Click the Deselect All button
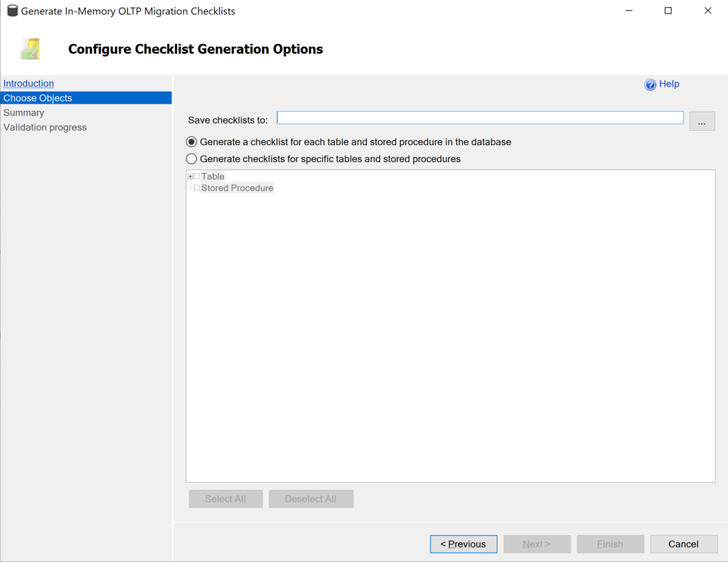This screenshot has width=728, height=562. click(311, 499)
